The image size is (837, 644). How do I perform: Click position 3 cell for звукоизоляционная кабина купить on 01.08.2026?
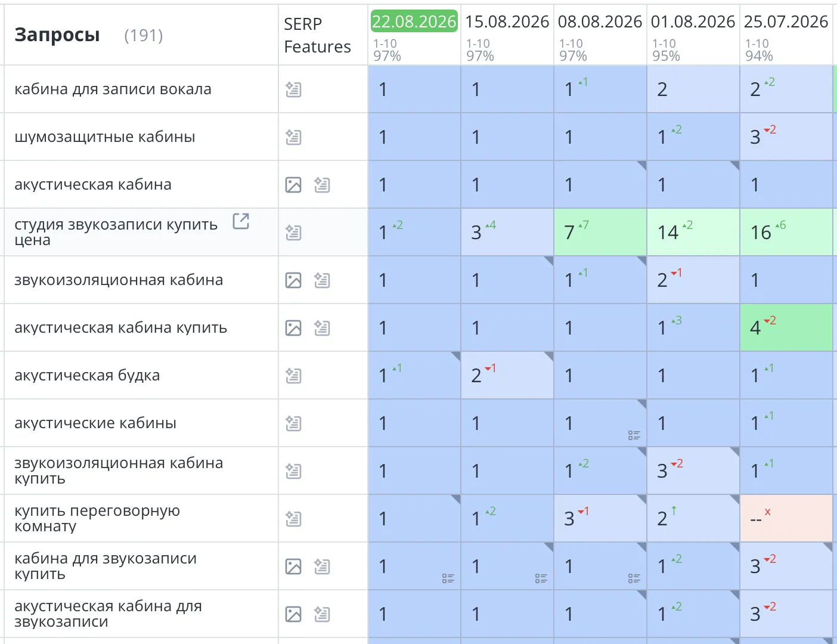[x=693, y=471]
